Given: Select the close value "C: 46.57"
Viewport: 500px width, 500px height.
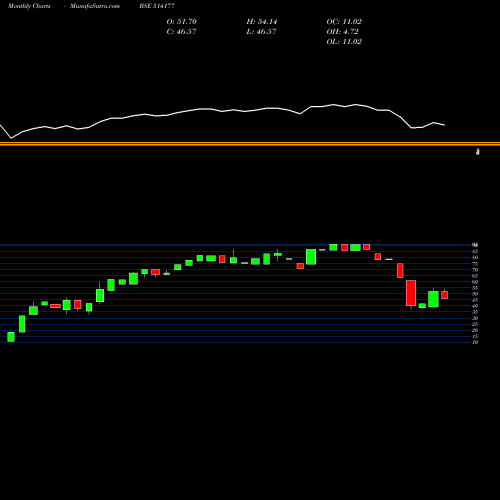Looking at the screenshot, I should (181, 32).
